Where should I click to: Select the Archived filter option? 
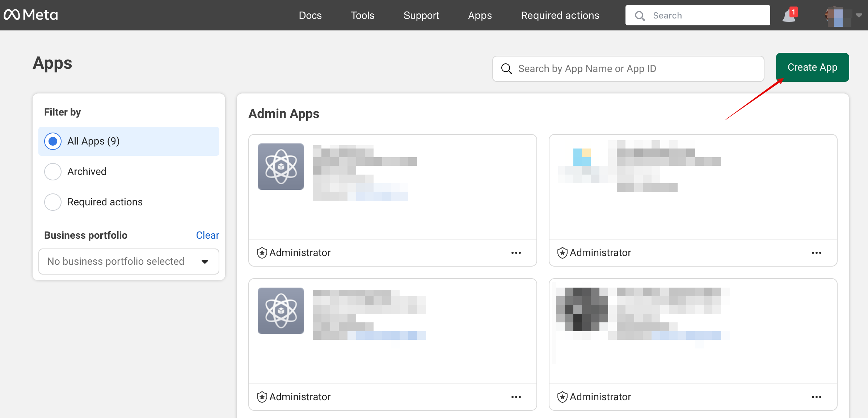53,172
